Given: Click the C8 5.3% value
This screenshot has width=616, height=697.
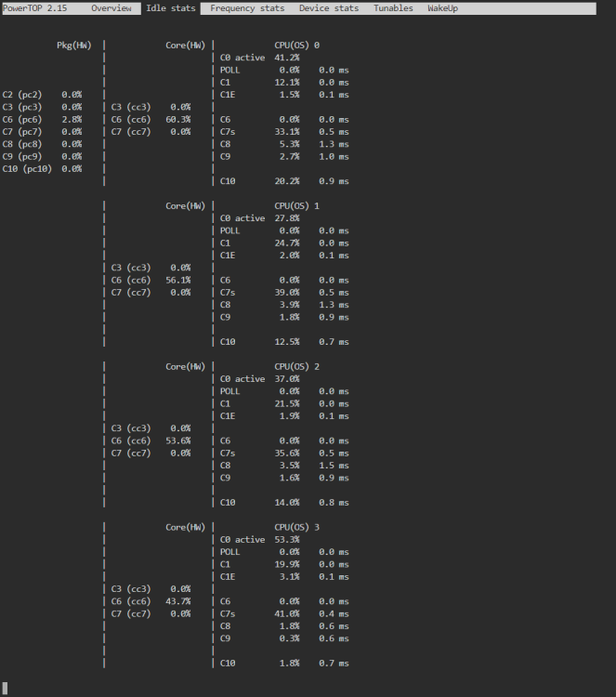Looking at the screenshot, I should 289,144.
